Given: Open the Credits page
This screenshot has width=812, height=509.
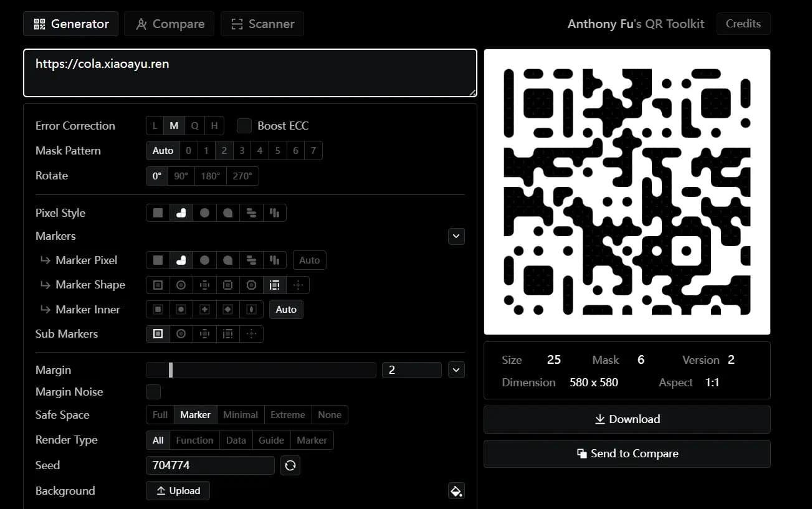Looking at the screenshot, I should pyautogui.click(x=743, y=24).
